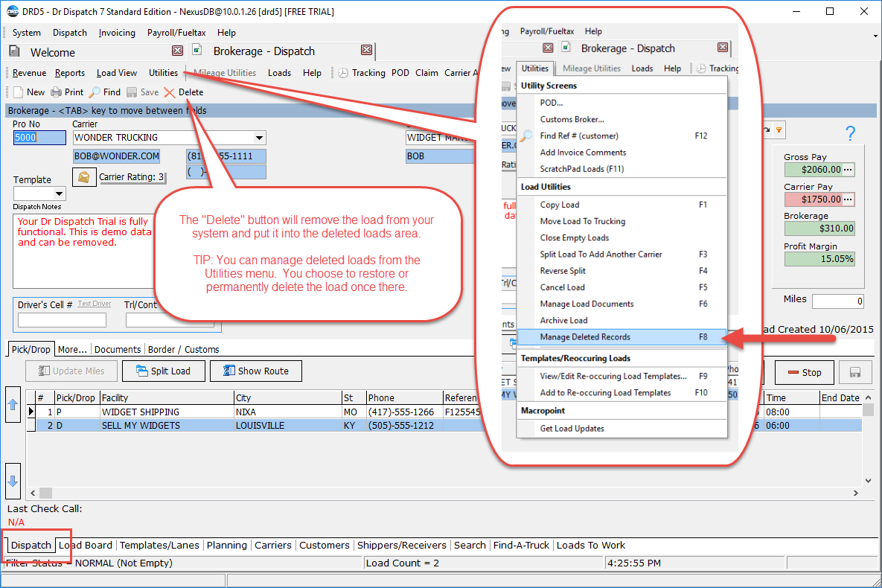Select the Planning bottom tab
The width and height of the screenshot is (882, 588).
[x=227, y=546]
